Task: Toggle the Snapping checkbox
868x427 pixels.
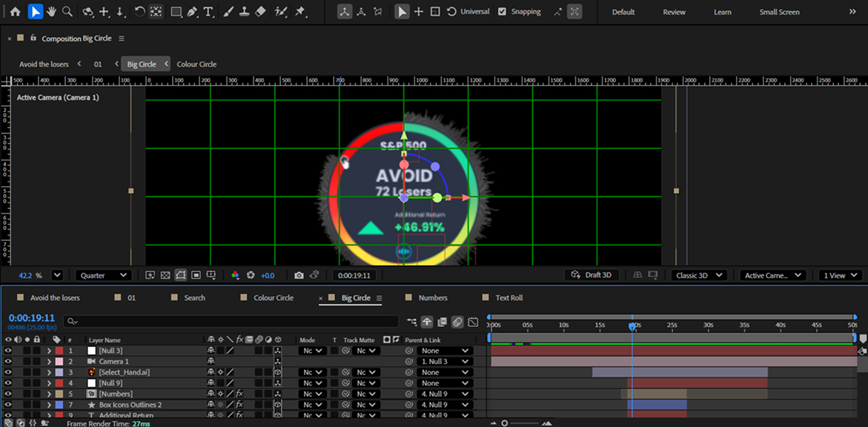Action: (x=503, y=12)
